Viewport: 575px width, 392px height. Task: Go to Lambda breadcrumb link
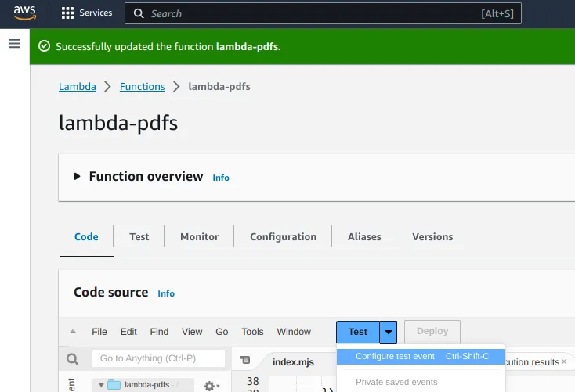coord(78,87)
